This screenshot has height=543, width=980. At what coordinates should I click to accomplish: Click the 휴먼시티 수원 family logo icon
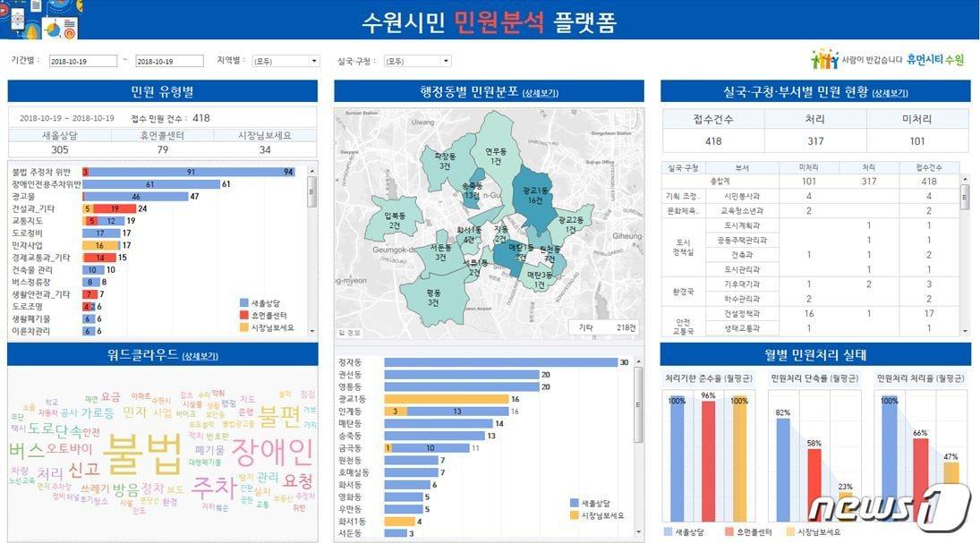tap(824, 59)
